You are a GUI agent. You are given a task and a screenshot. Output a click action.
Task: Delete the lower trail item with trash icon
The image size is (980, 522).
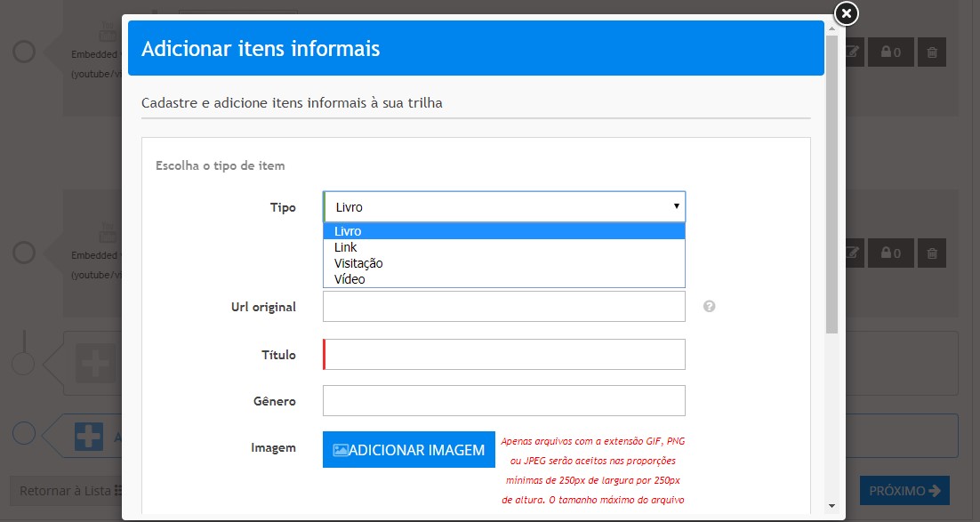931,253
